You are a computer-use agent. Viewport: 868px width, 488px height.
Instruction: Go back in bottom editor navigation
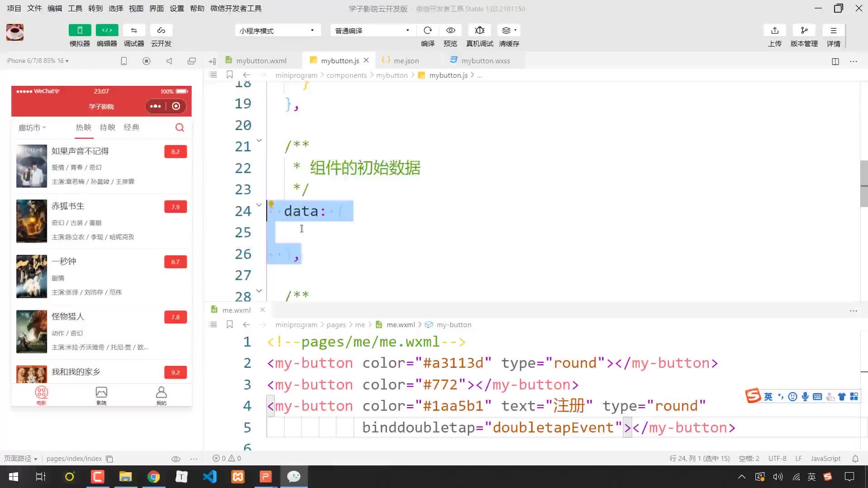coord(246,324)
